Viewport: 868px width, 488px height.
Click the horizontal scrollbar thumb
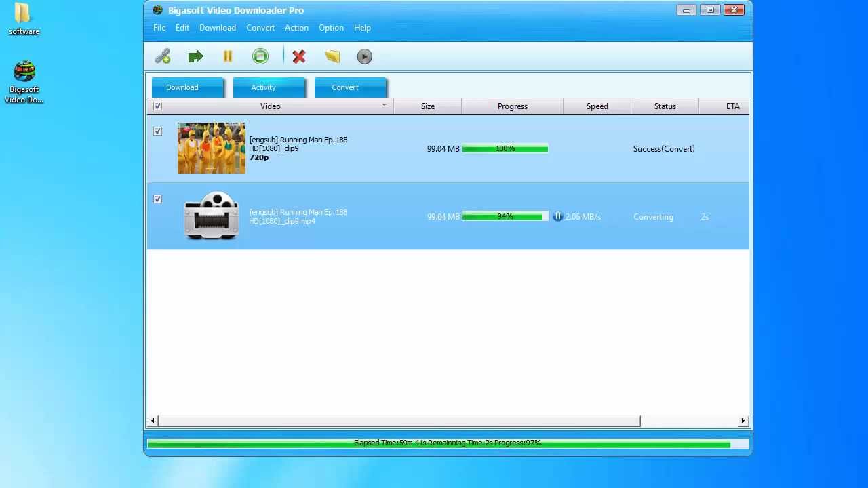[x=398, y=421]
